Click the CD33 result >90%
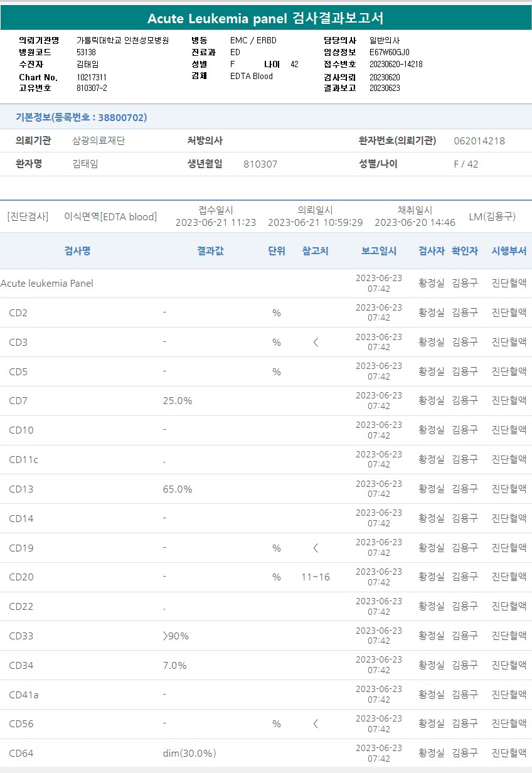This screenshot has width=532, height=773. coord(176,636)
